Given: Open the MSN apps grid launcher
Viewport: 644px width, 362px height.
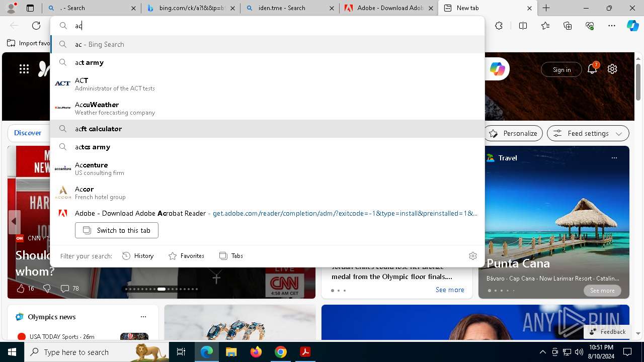Looking at the screenshot, I should click(24, 69).
